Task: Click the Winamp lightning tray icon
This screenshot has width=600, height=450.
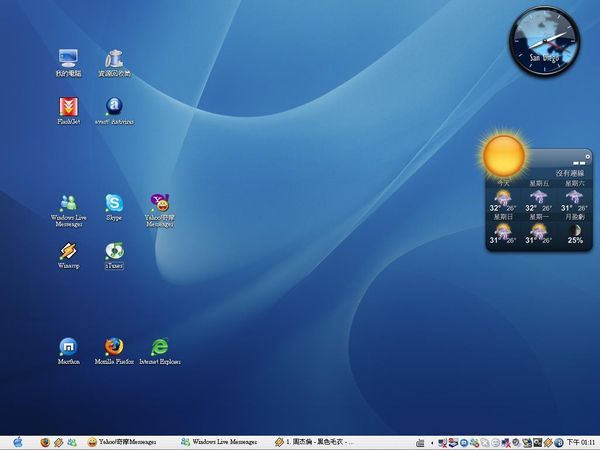Action: [548, 443]
